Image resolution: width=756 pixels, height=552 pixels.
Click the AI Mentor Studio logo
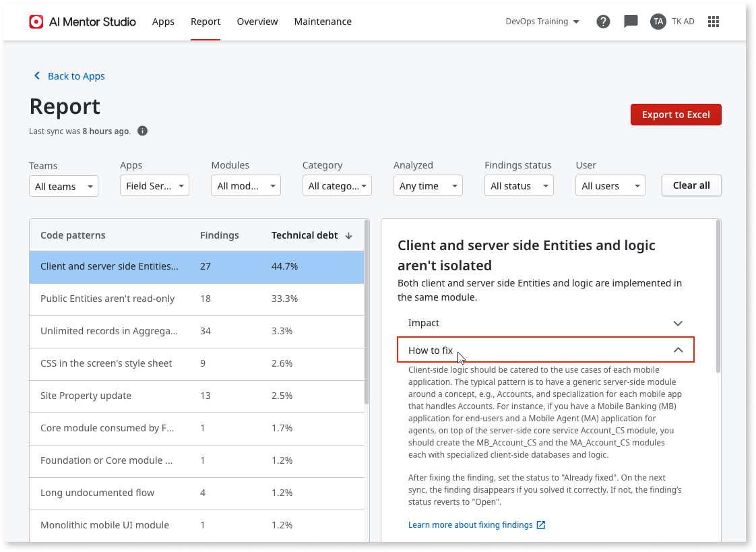[x=36, y=21]
